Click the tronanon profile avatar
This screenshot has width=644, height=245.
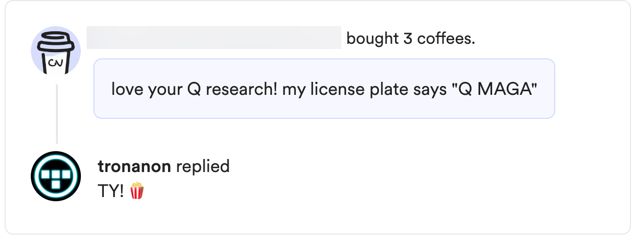coord(56,177)
